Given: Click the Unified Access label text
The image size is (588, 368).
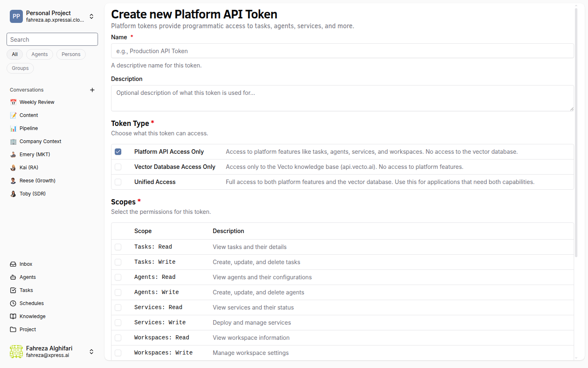Looking at the screenshot, I should coord(155,182).
